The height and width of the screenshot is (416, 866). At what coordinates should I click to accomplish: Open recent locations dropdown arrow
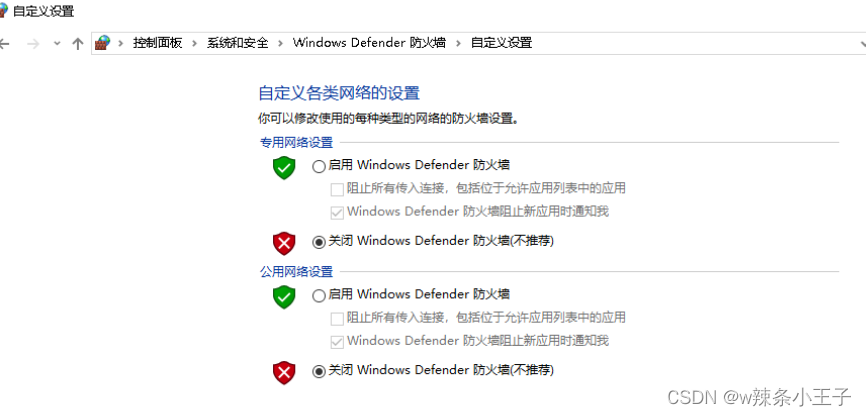[x=56, y=44]
